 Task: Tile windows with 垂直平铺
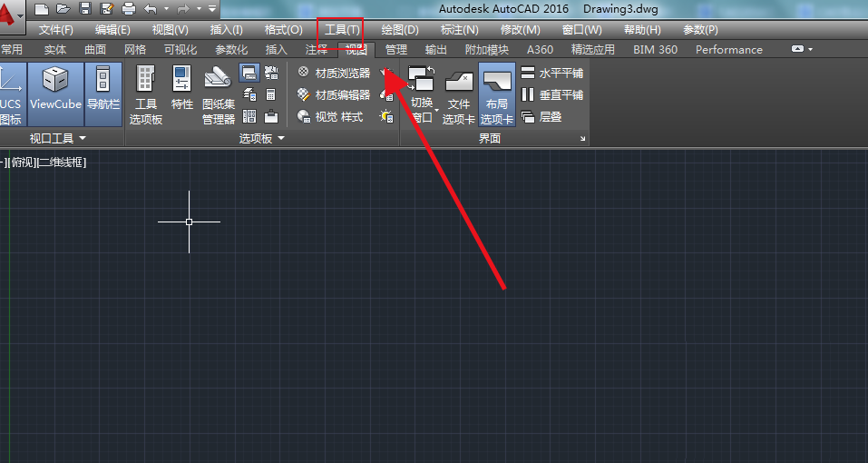552,95
